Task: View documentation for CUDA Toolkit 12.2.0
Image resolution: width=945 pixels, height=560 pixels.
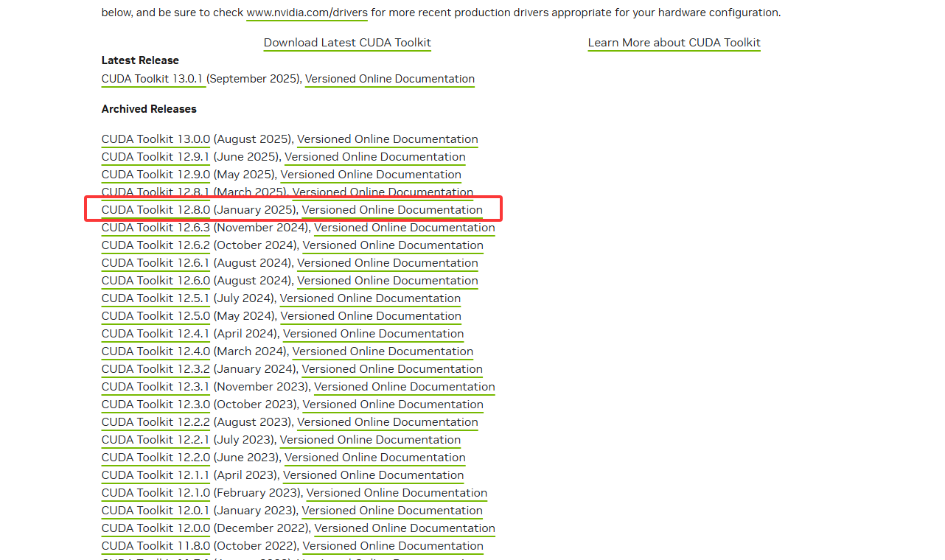Action: coord(375,458)
